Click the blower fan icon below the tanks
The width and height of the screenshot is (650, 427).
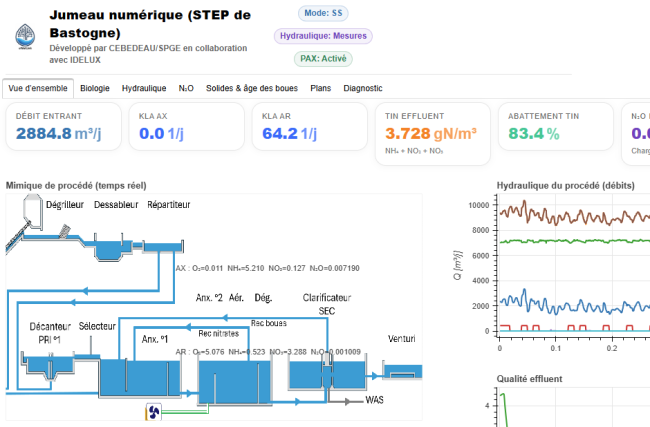pos(154,412)
